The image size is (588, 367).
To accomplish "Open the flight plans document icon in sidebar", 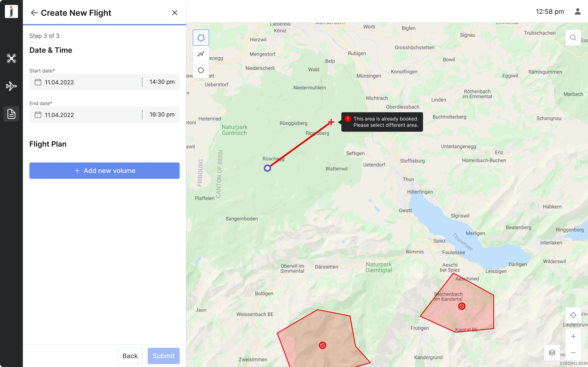I will pyautogui.click(x=11, y=114).
